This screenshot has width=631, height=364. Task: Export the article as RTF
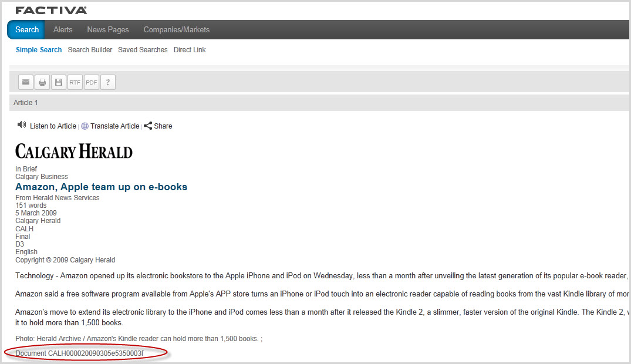(75, 82)
